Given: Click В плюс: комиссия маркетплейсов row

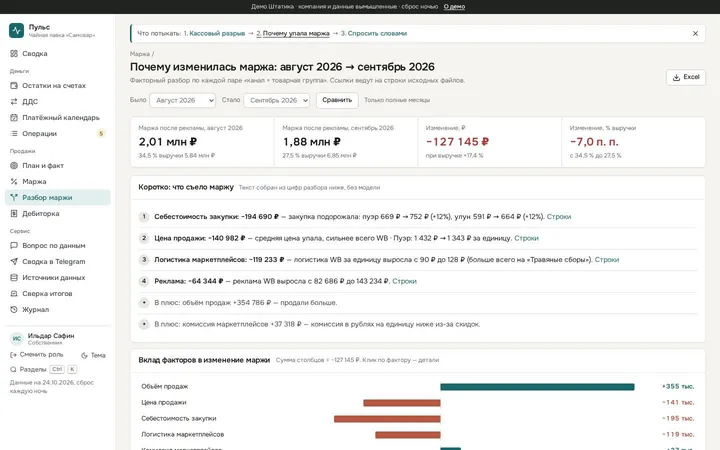Looking at the screenshot, I should click(x=417, y=324).
